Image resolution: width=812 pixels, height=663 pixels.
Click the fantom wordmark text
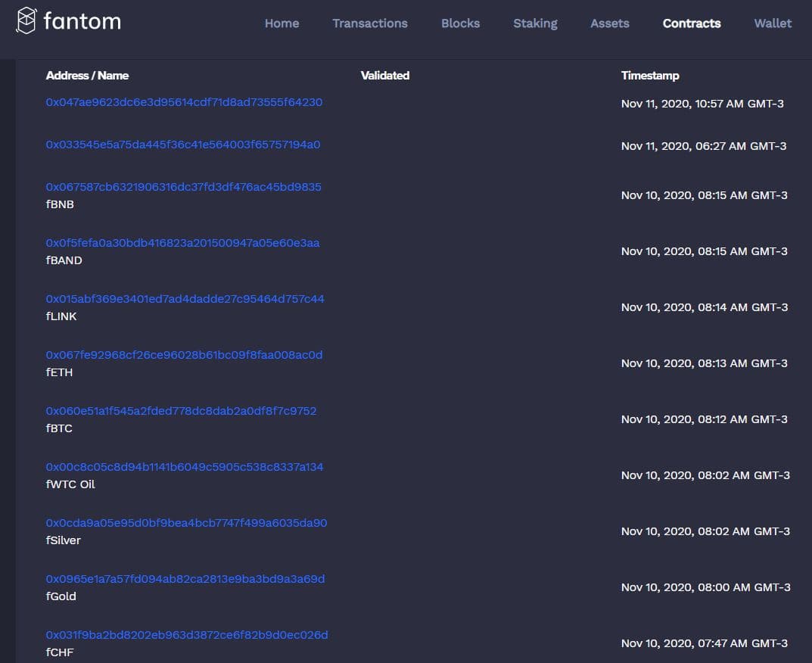pyautogui.click(x=82, y=21)
